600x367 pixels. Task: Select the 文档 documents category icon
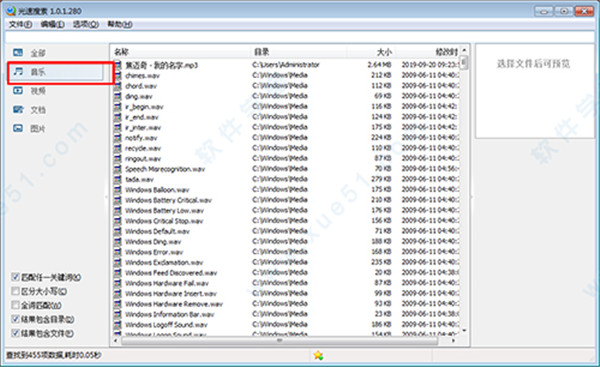click(x=18, y=109)
